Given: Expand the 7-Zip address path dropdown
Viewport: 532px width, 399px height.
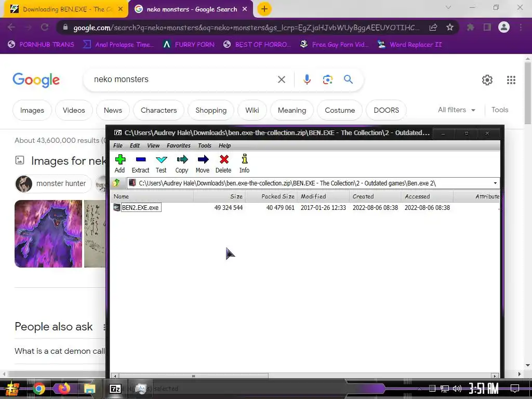Looking at the screenshot, I should (495, 183).
